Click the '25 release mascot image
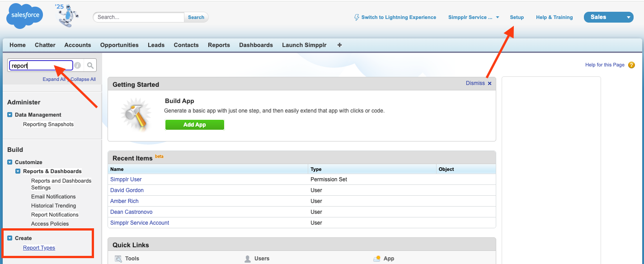This screenshot has height=264, width=644. pos(67,16)
